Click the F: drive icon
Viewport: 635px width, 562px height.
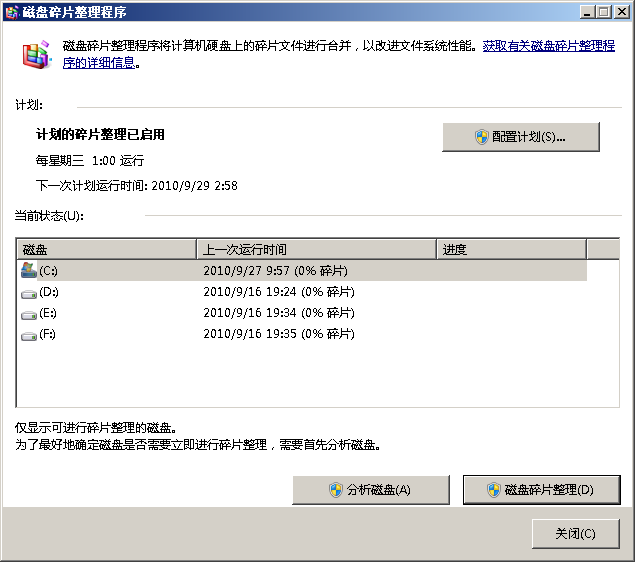29,335
